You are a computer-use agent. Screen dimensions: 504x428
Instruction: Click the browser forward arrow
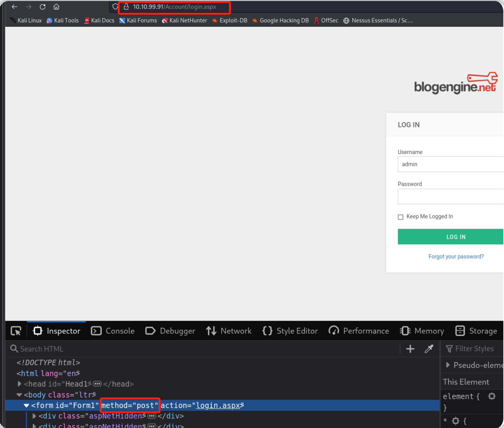(29, 7)
